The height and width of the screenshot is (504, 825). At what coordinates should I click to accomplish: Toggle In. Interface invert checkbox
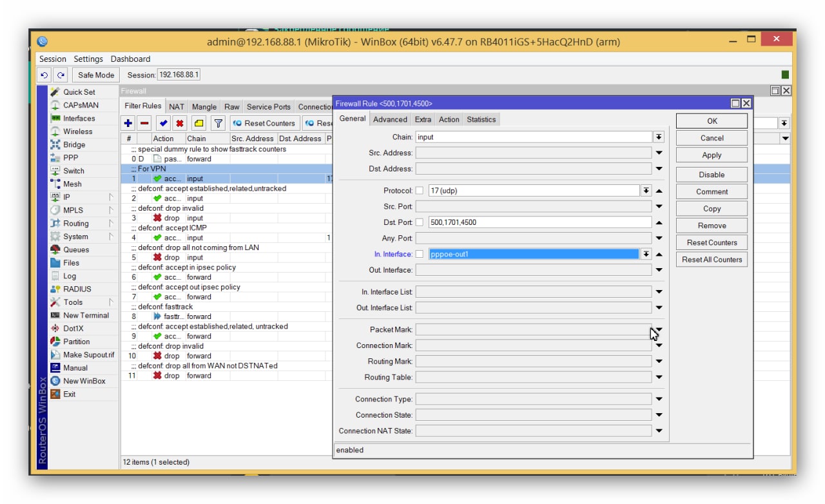(420, 254)
